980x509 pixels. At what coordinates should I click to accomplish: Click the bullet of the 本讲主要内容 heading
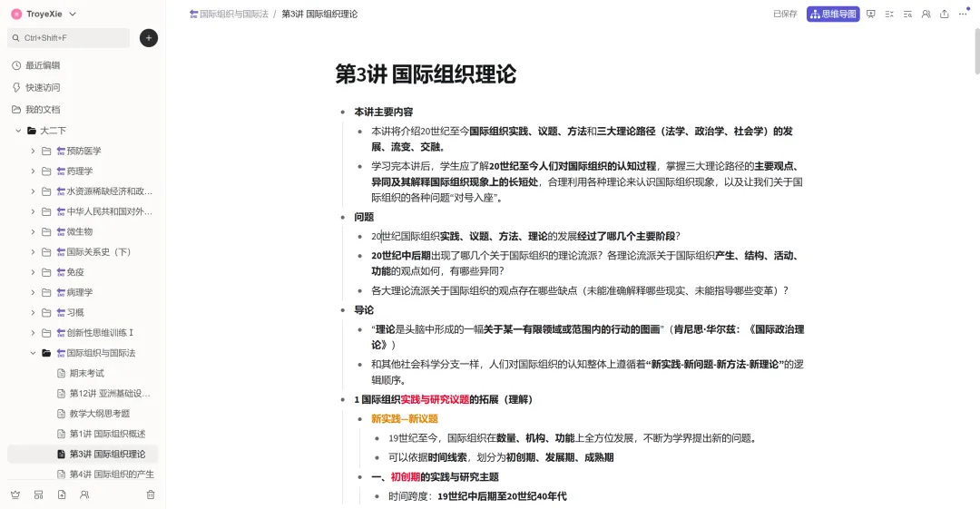[x=342, y=112]
